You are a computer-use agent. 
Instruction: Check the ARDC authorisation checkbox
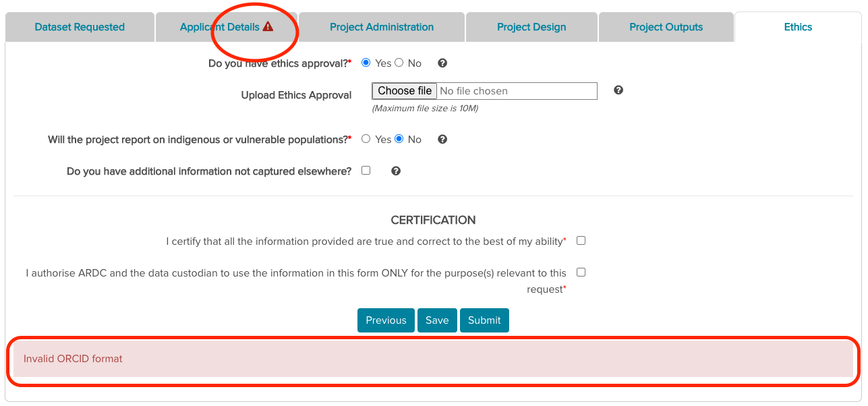[x=581, y=272]
